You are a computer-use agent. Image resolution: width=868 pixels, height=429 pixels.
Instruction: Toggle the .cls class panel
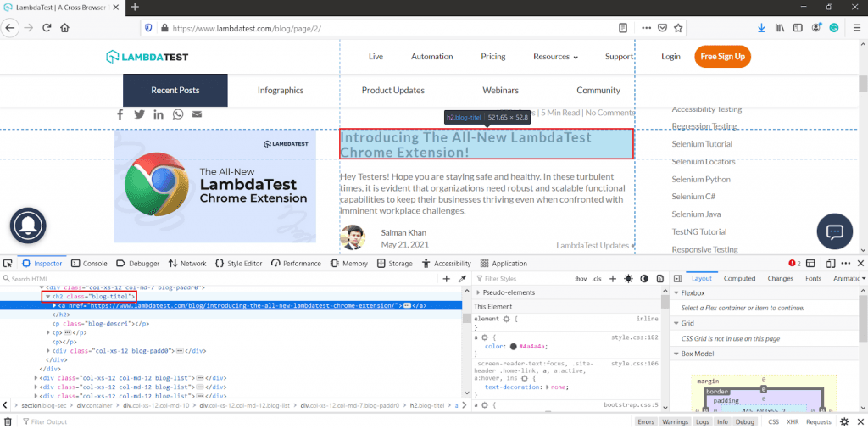click(597, 278)
